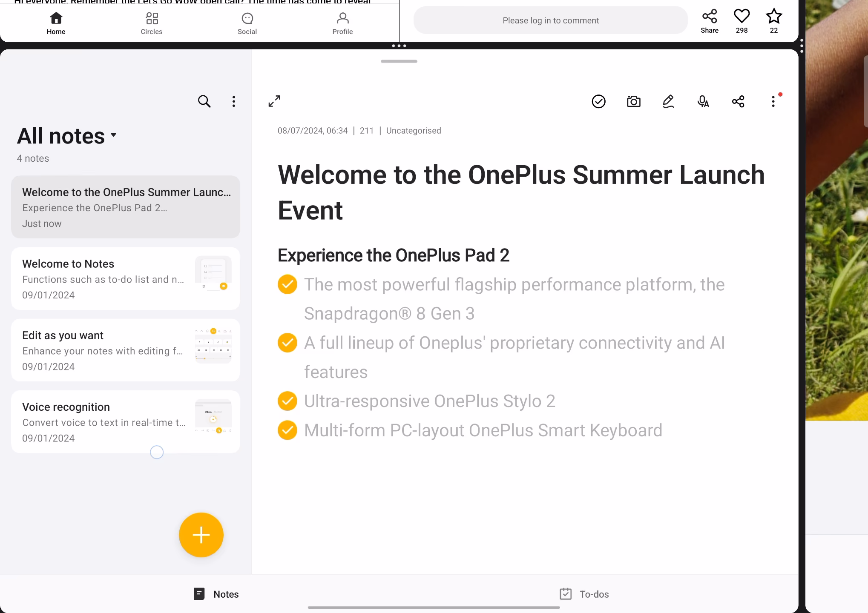Switch to the To-dos tab
The image size is (868, 613).
584,594
